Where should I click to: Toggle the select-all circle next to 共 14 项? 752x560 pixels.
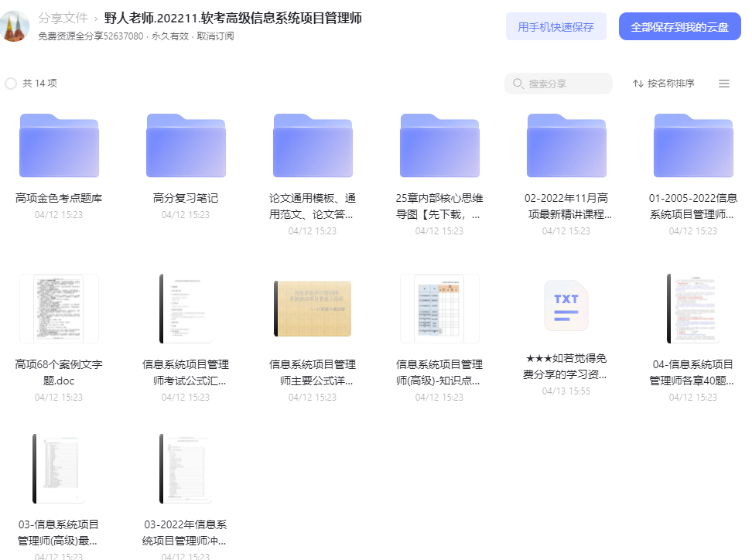(x=11, y=84)
